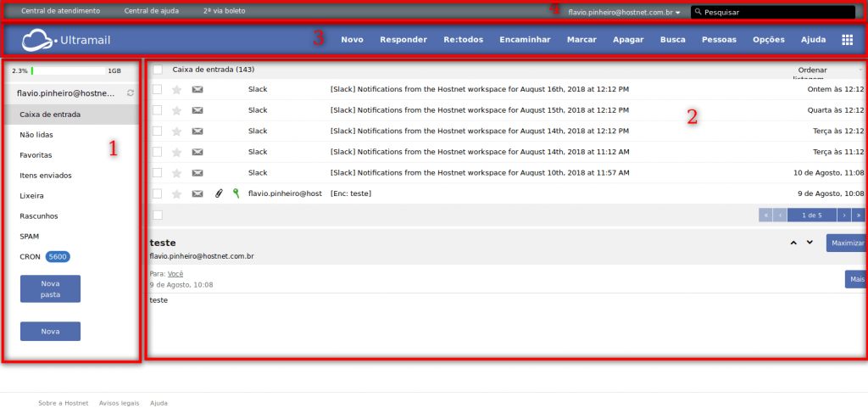
Task: Star the Slack August 16th message
Action: (x=177, y=89)
